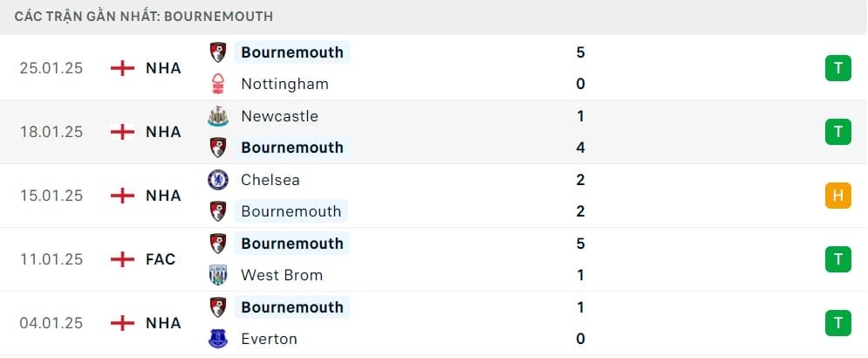Image resolution: width=868 pixels, height=358 pixels.
Task: Click green T badge for Newcastle match
Action: [838, 131]
